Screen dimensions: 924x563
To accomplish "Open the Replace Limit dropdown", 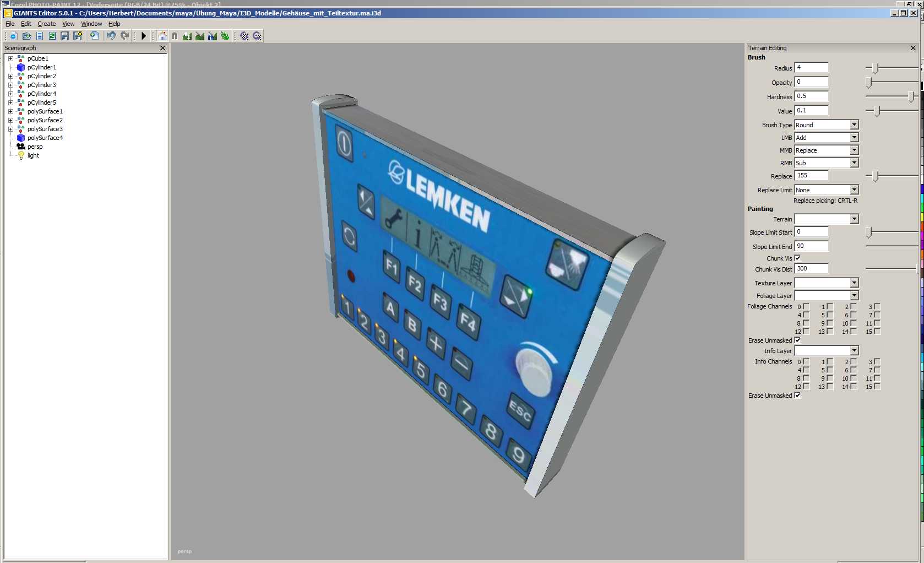I will 827,190.
